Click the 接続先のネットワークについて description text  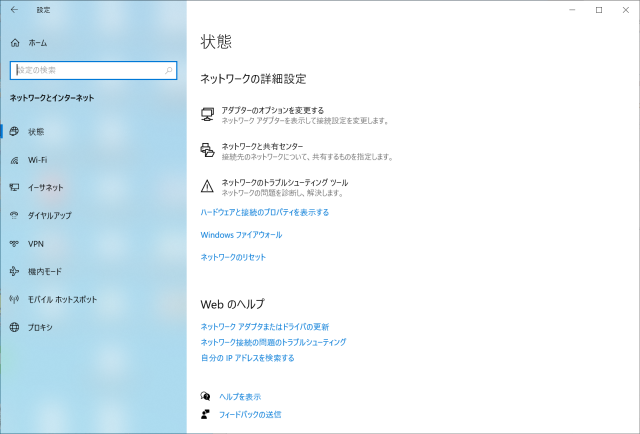(x=307, y=157)
